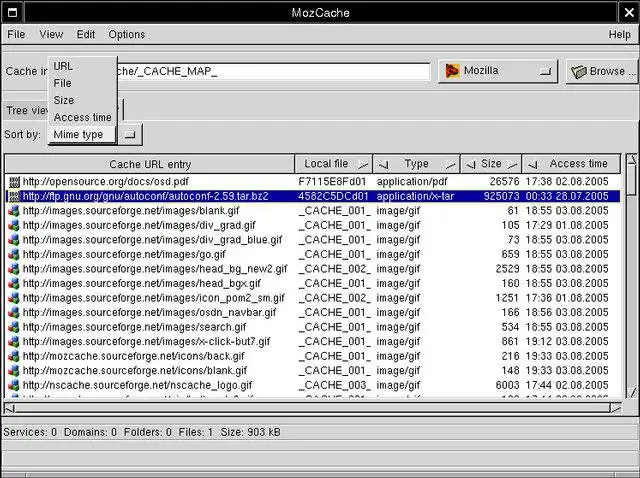The width and height of the screenshot is (640, 478).
Task: Click the file icon of autoconf-2.59.tar.bz2 row
Action: coord(14,196)
